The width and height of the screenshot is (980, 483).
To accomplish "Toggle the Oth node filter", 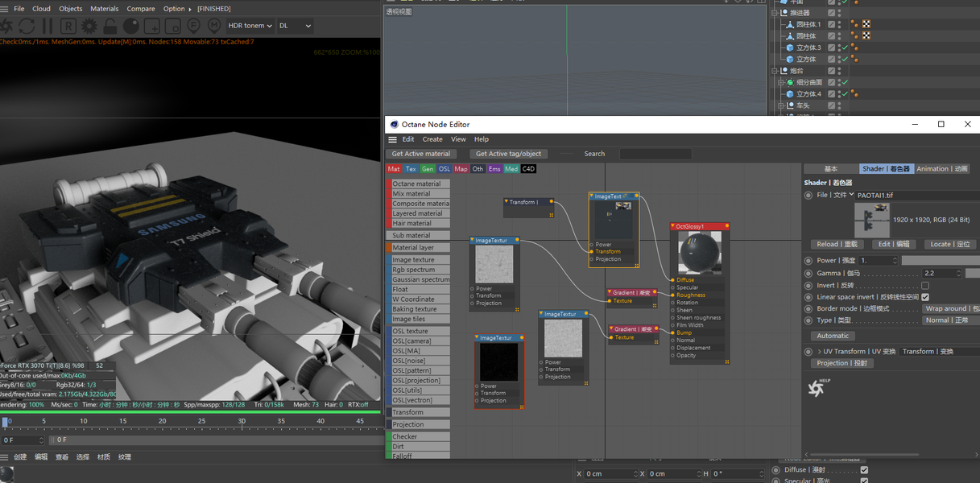I will 478,169.
